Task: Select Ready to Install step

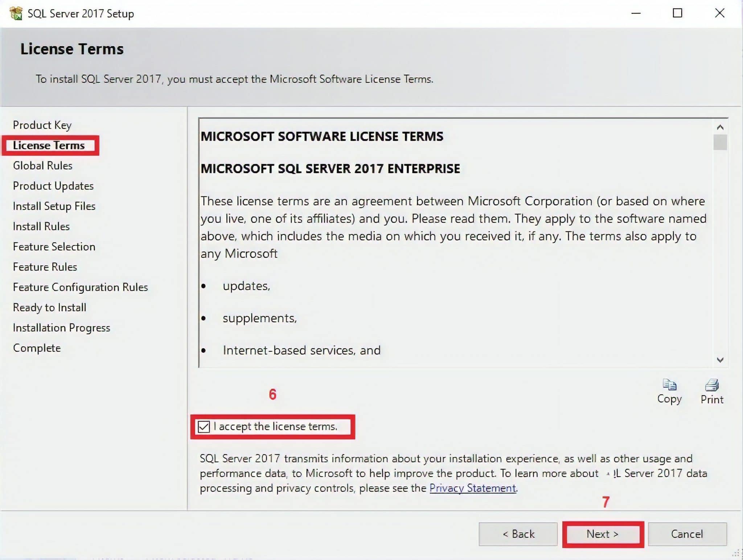Action: [49, 308]
